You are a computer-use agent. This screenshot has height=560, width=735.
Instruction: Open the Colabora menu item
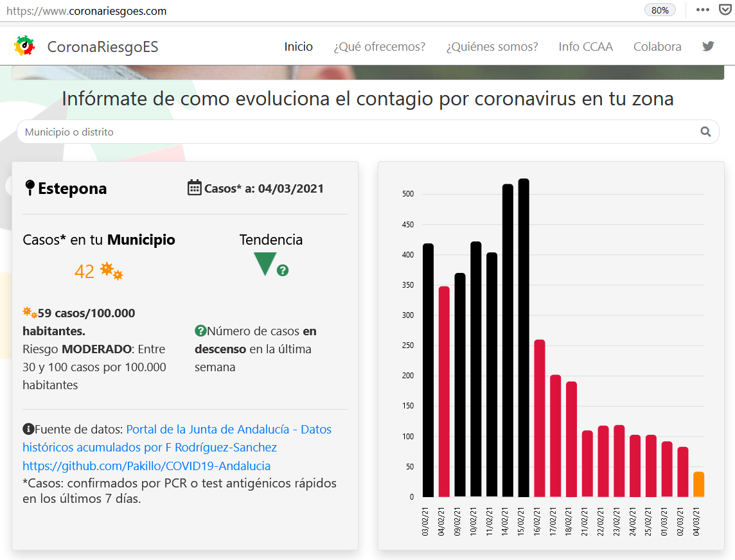click(657, 46)
